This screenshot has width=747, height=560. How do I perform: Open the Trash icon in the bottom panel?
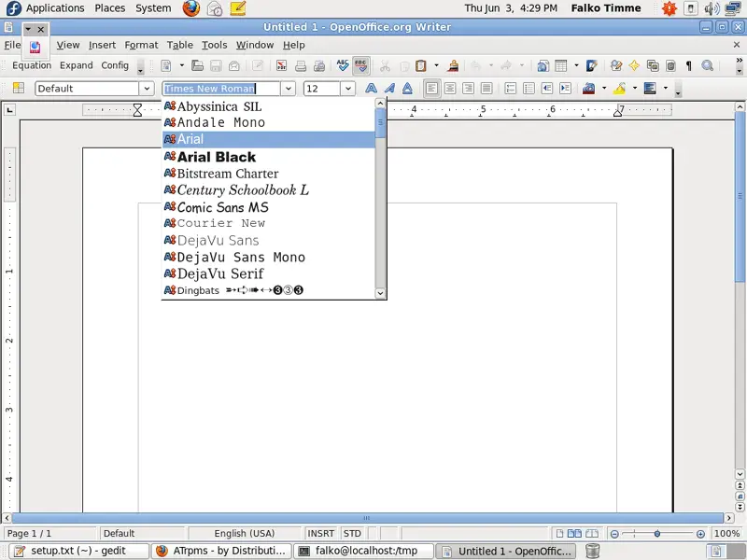coord(592,551)
